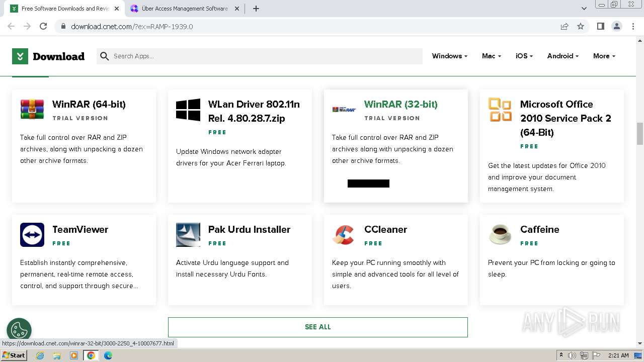644x362 pixels.
Task: Click the Microsoft Office 2010 icon
Action: [x=500, y=110]
